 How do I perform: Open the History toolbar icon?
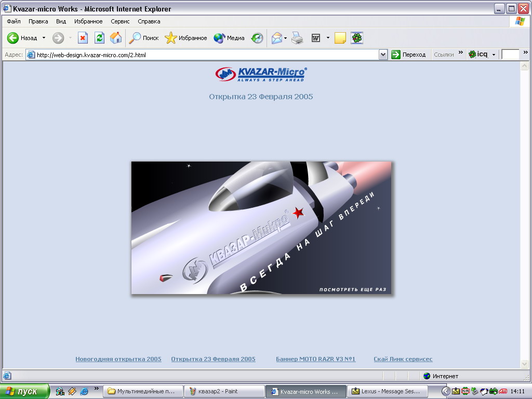pyautogui.click(x=257, y=38)
